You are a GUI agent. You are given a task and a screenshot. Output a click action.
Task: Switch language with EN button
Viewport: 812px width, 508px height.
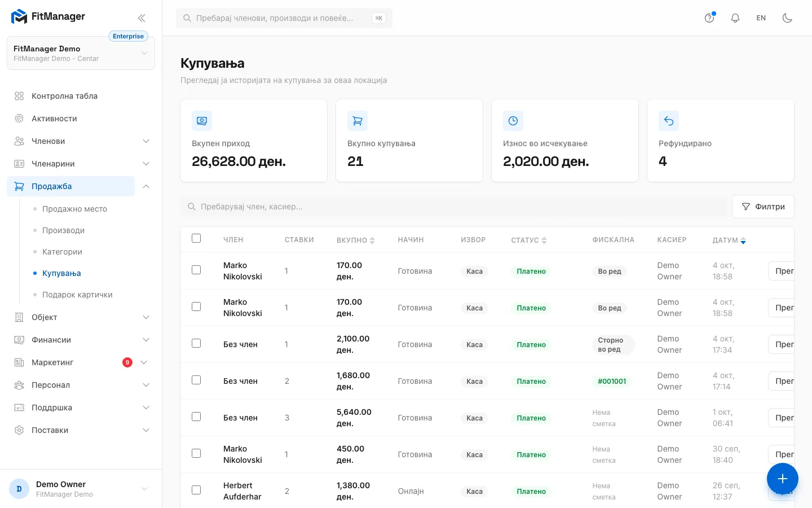coord(761,18)
